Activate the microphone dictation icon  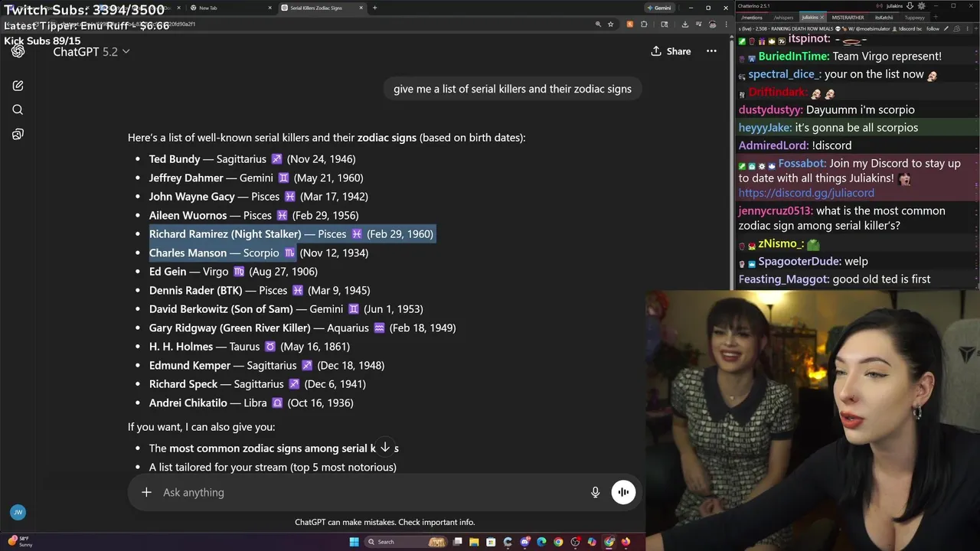595,492
